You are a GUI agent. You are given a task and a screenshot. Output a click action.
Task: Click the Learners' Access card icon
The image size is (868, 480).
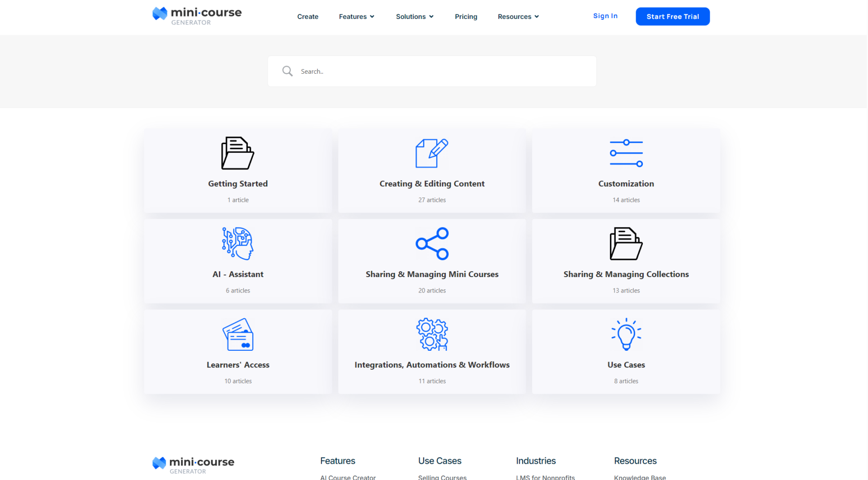tap(237, 334)
